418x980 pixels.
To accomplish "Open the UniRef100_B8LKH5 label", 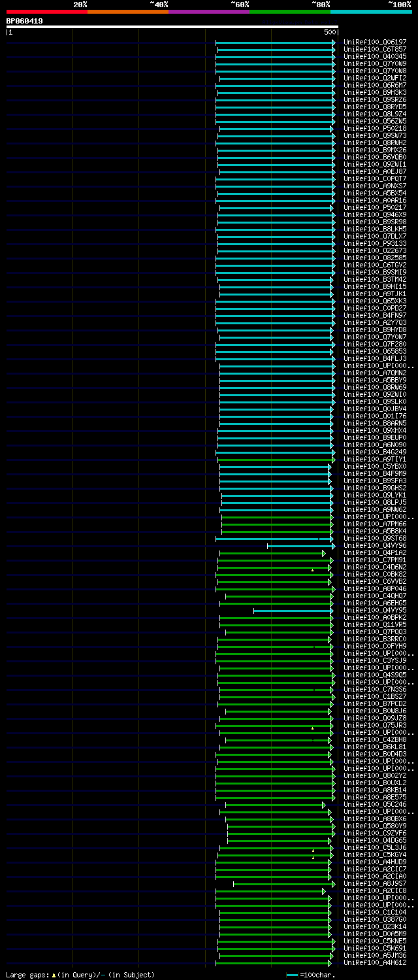I will 375,229.
